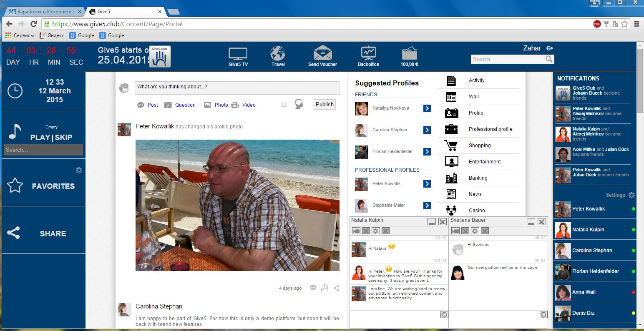Open News in the side menu
The width and height of the screenshot is (644, 331).
click(x=478, y=194)
